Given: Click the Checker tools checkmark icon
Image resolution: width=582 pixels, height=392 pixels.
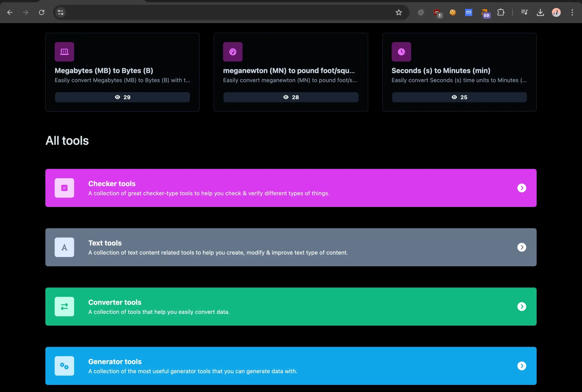Looking at the screenshot, I should pos(64,188).
